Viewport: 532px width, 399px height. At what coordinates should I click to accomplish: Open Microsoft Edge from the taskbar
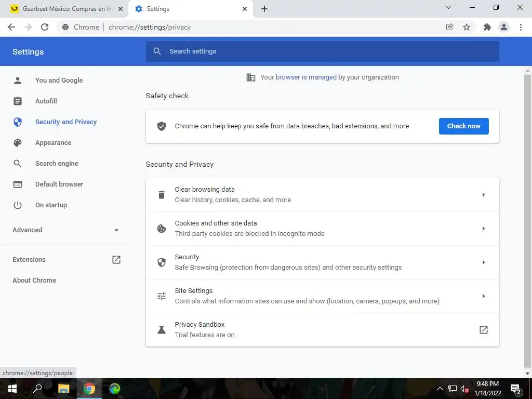(x=115, y=389)
